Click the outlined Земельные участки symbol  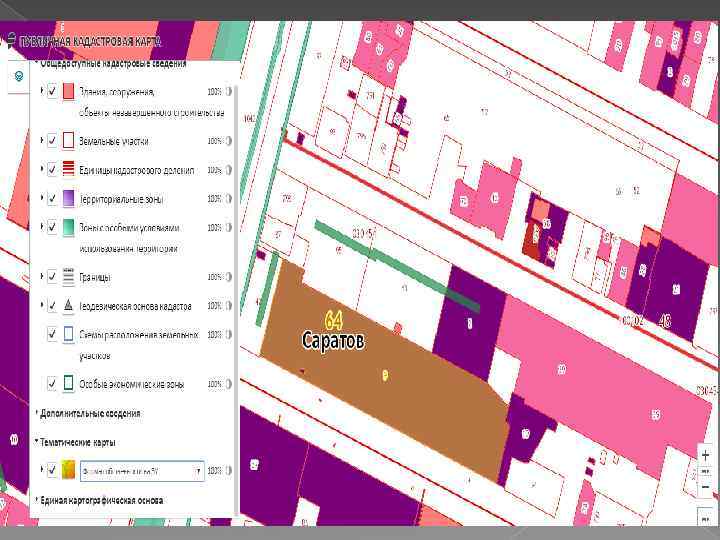(68, 141)
